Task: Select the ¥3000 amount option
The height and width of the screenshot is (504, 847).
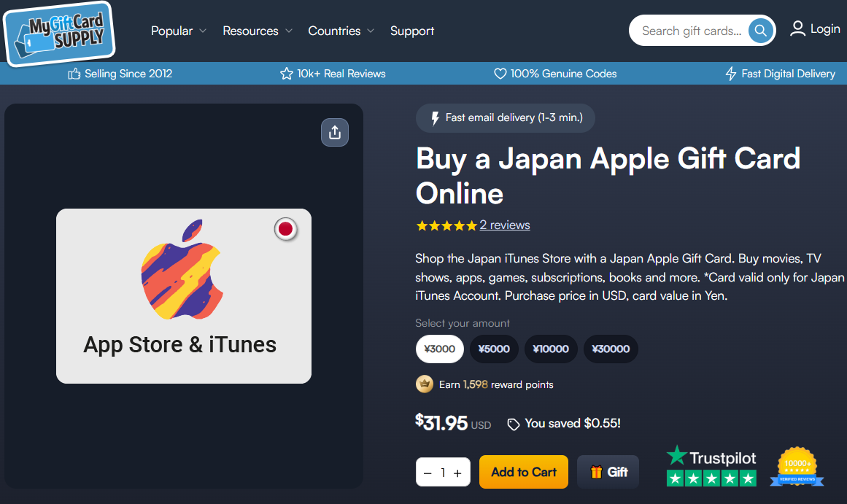Action: (440, 349)
